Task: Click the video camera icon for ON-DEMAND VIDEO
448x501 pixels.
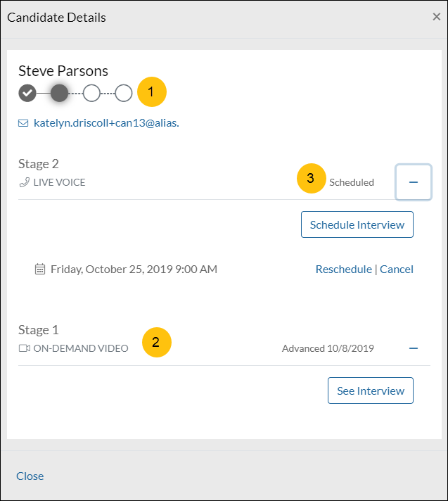Action: click(x=24, y=348)
